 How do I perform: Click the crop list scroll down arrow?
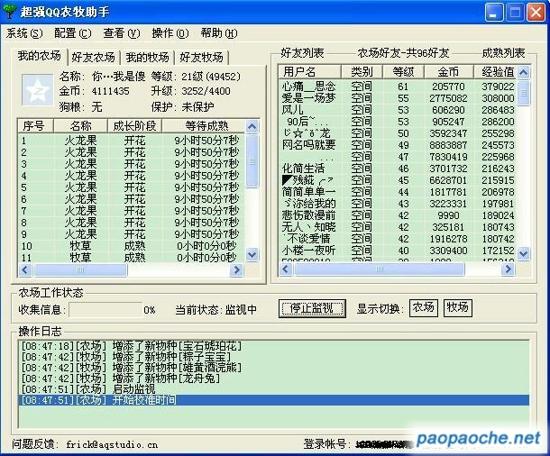point(252,254)
